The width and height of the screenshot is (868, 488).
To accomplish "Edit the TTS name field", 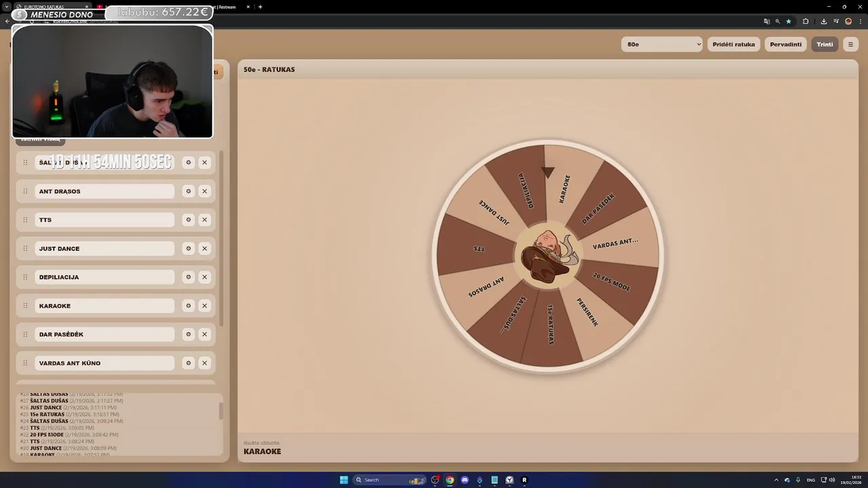I will tap(104, 220).
